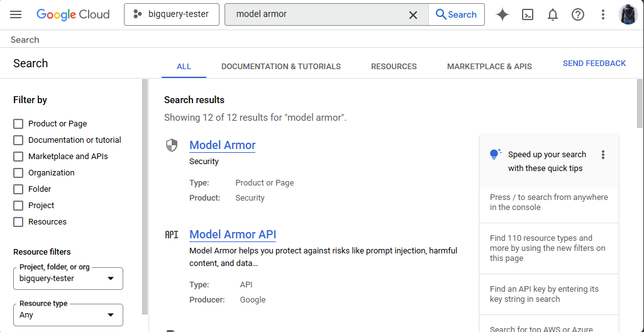Viewport: 644px width, 332px height.
Task: Activate Cloud Shell terminal icon
Action: coord(528,15)
